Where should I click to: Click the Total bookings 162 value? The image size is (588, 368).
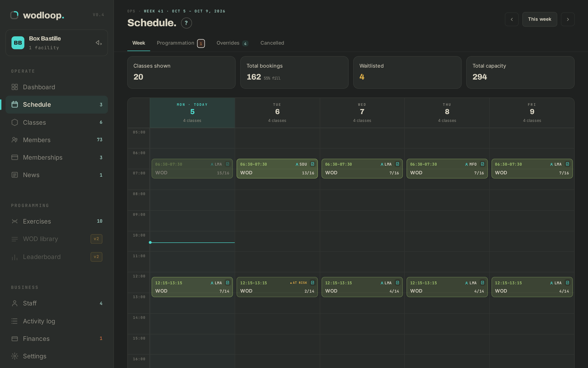(x=254, y=77)
